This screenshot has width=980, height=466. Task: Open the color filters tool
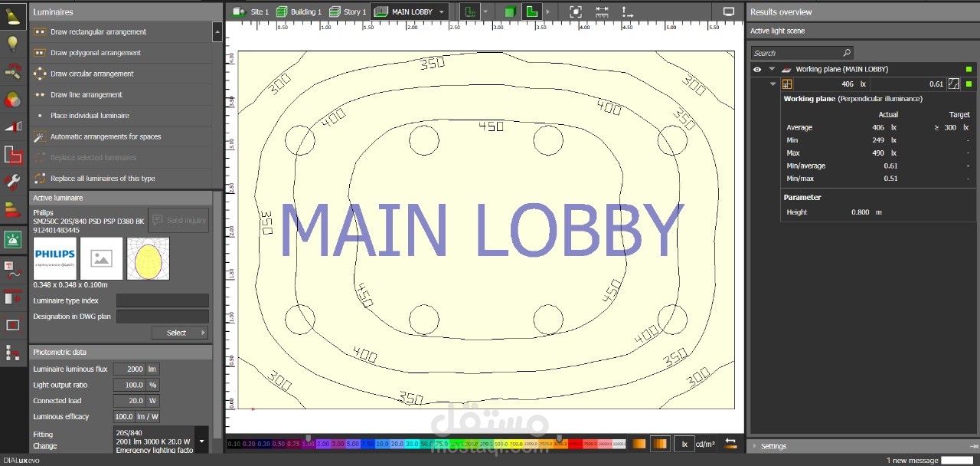13,99
